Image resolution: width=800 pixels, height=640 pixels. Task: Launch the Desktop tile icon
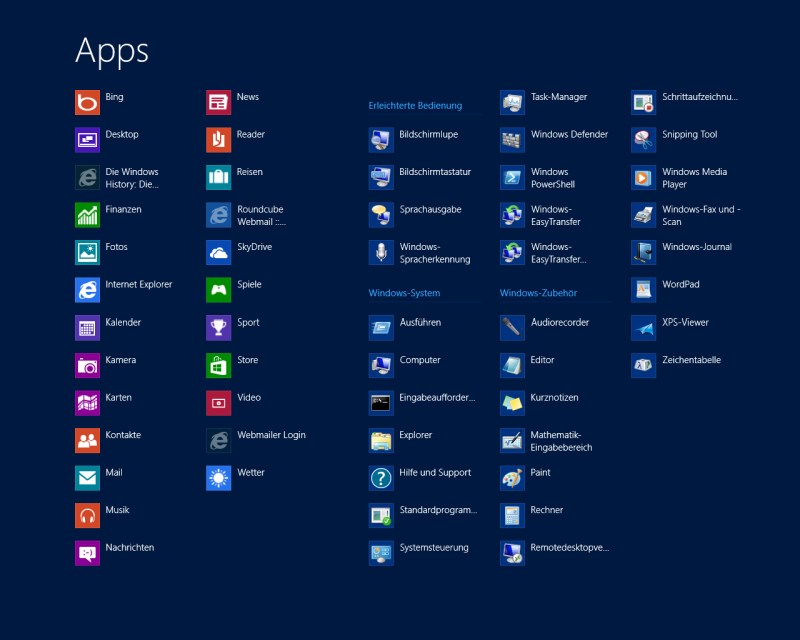tap(87, 140)
